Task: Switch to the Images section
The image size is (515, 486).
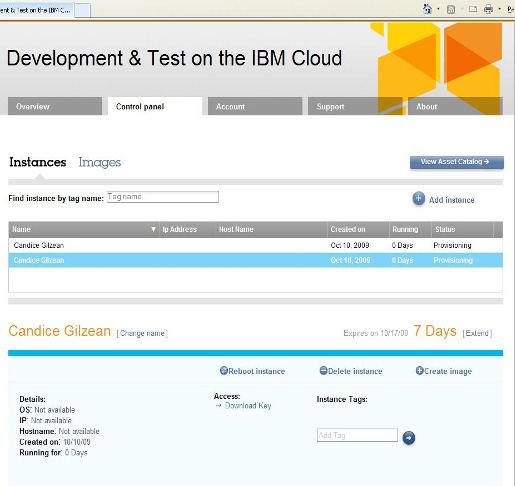Action: 100,163
